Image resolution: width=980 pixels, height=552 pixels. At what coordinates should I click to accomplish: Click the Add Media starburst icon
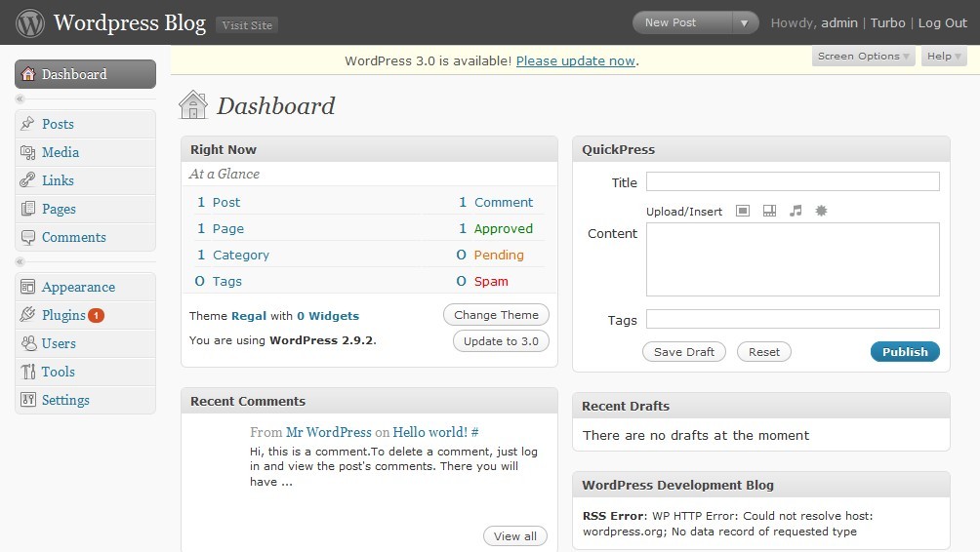click(x=821, y=211)
